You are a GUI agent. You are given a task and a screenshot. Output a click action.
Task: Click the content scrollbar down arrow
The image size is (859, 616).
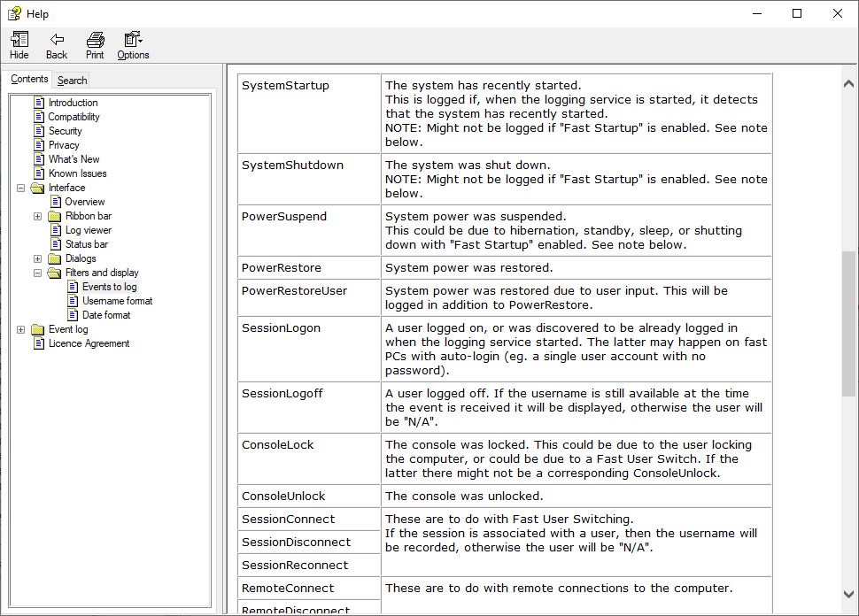click(x=847, y=594)
